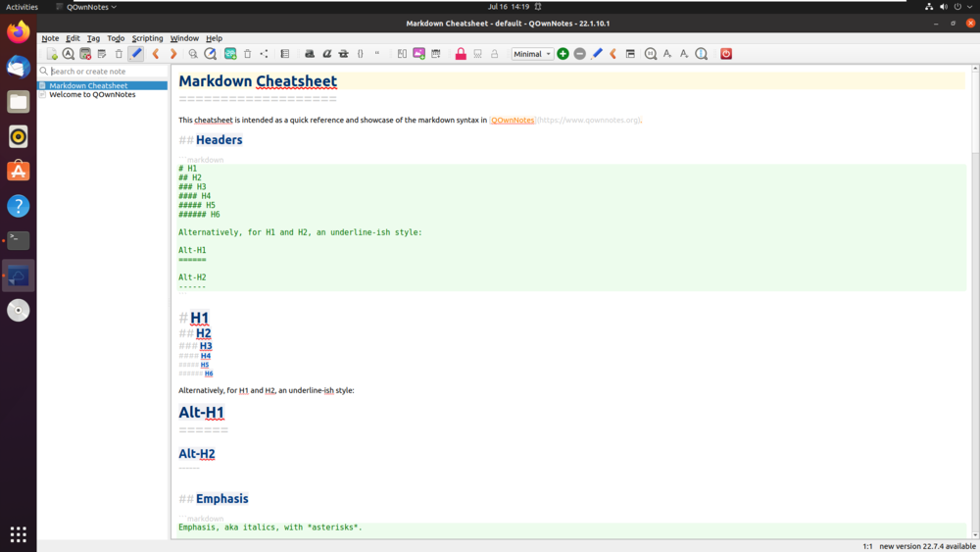Screen dimensions: 980x552
Task: Click the note editor vertical scrollbar
Action: pyautogui.click(x=975, y=301)
